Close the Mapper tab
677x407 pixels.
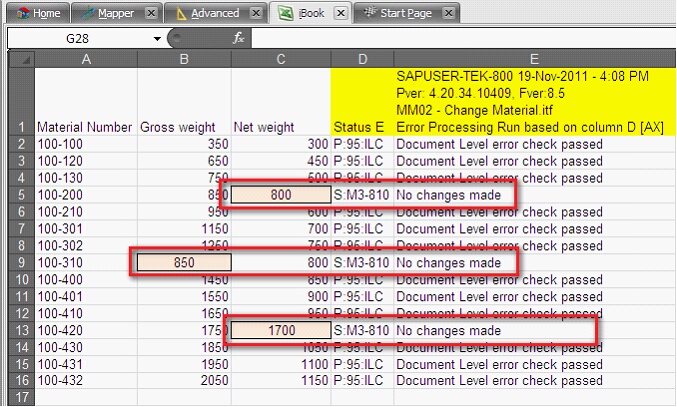click(150, 13)
